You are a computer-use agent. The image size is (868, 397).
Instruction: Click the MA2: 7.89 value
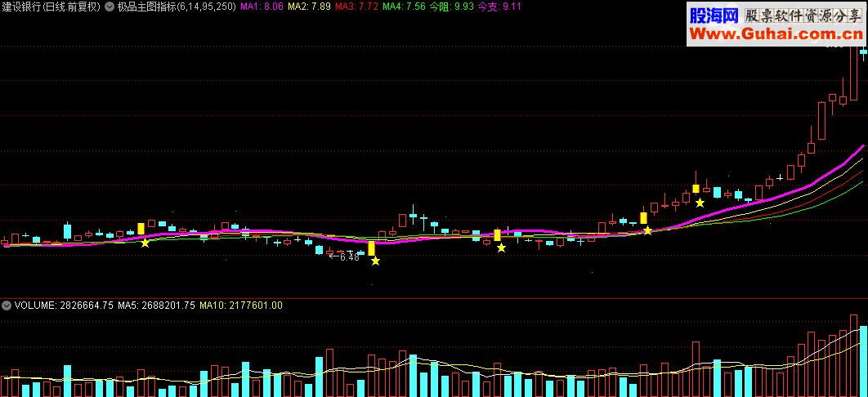pyautogui.click(x=310, y=7)
